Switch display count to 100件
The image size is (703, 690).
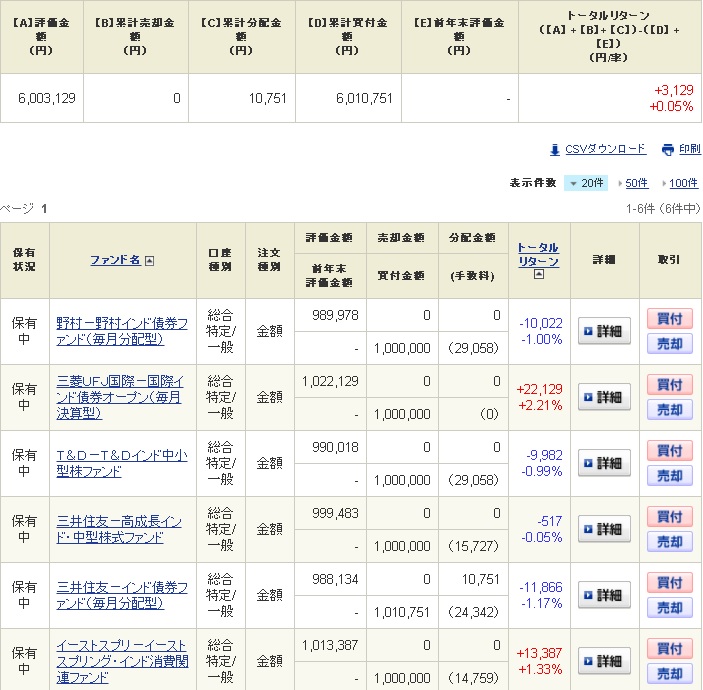coord(683,183)
